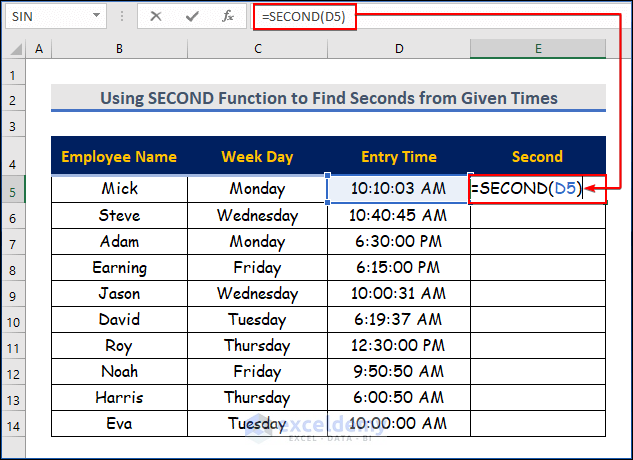Select row 12 header
The height and width of the screenshot is (460, 633).
click(13, 374)
